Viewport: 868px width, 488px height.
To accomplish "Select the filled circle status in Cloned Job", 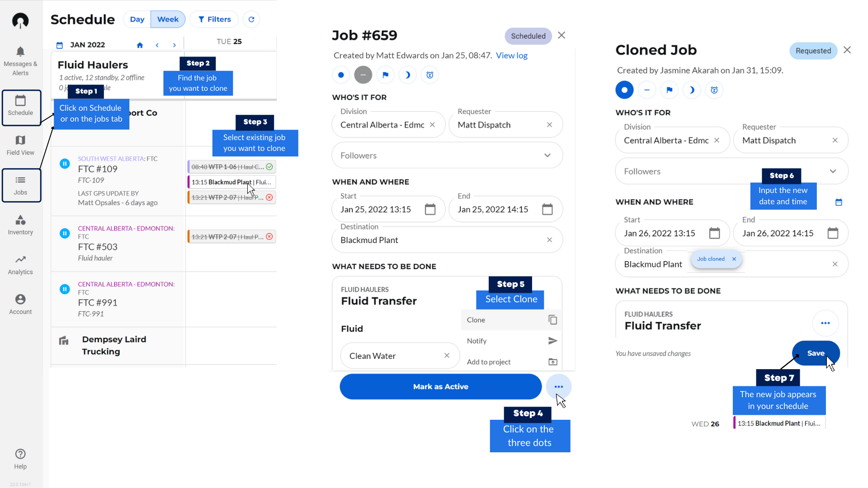I will click(x=624, y=90).
